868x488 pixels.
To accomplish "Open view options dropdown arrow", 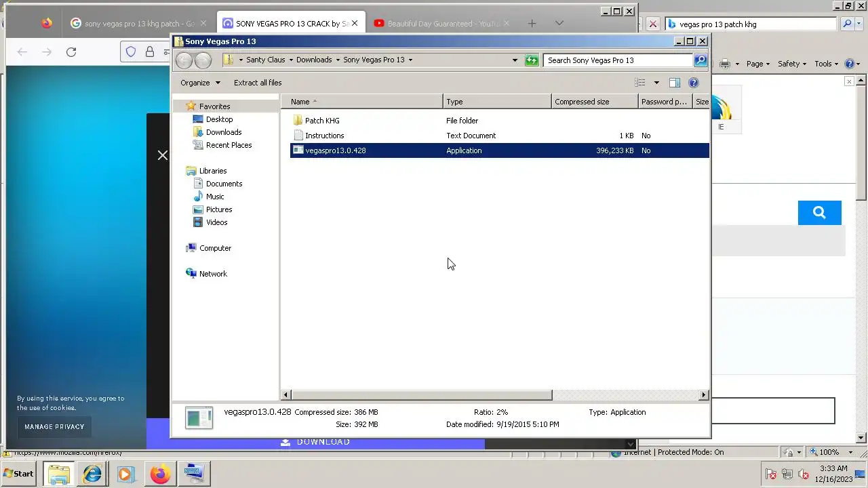I will (656, 83).
